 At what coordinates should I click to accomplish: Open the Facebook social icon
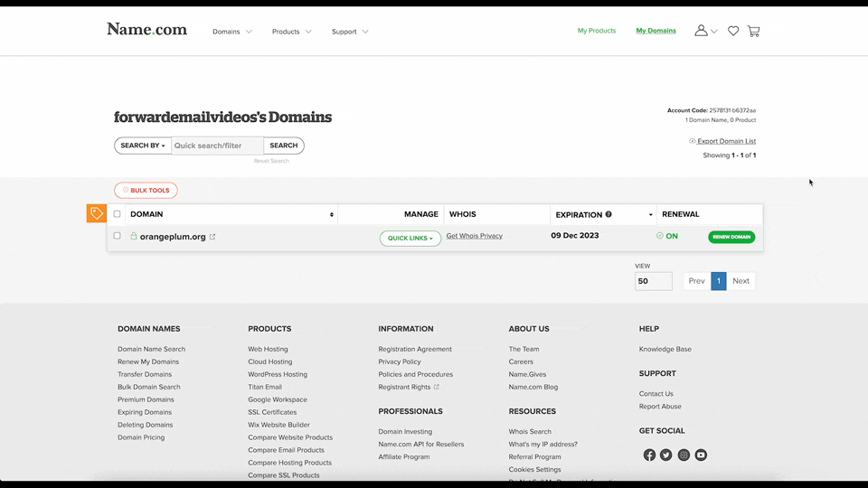[x=649, y=455]
